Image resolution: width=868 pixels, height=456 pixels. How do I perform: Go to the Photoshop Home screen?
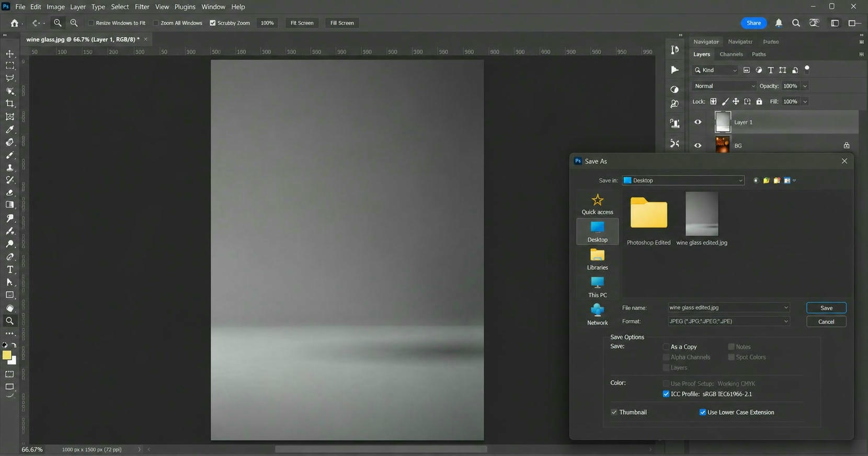point(15,23)
